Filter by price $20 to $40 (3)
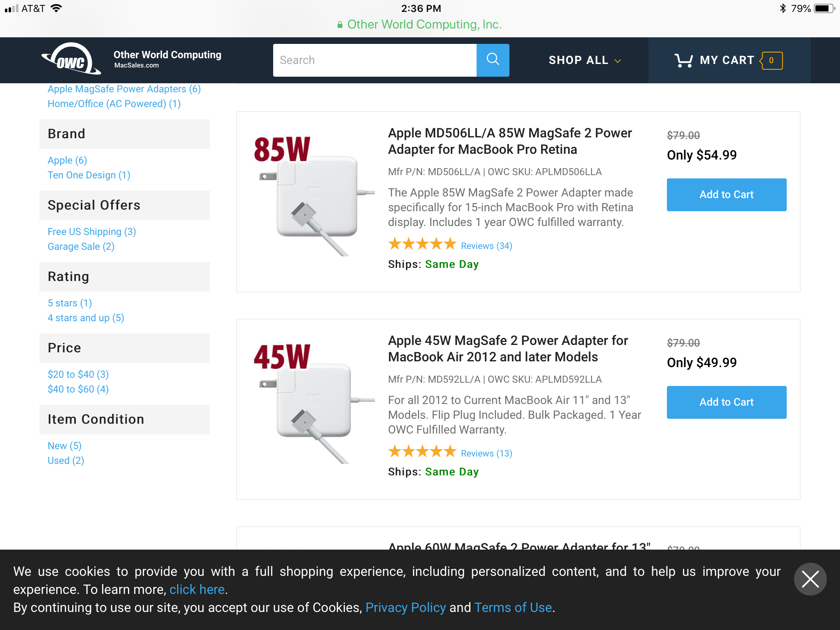The height and width of the screenshot is (630, 840). pos(78,374)
